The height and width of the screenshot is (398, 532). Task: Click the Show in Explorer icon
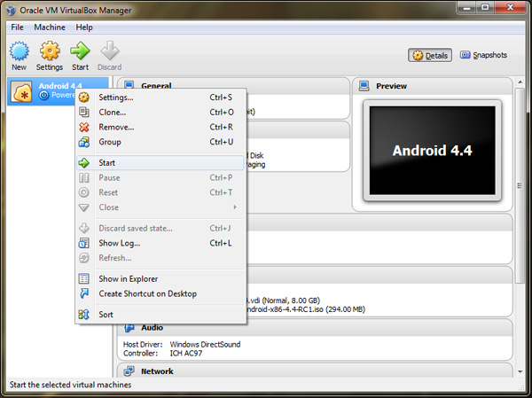coord(84,278)
